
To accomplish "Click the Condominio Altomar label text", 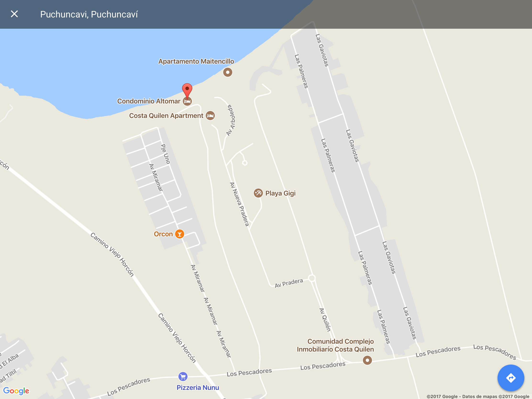I will click(149, 101).
